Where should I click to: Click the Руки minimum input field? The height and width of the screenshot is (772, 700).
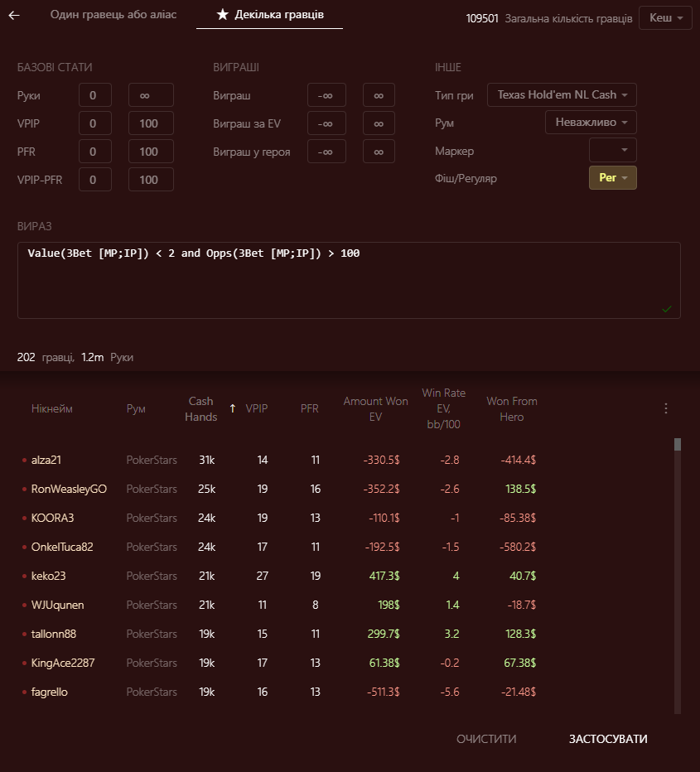point(95,95)
